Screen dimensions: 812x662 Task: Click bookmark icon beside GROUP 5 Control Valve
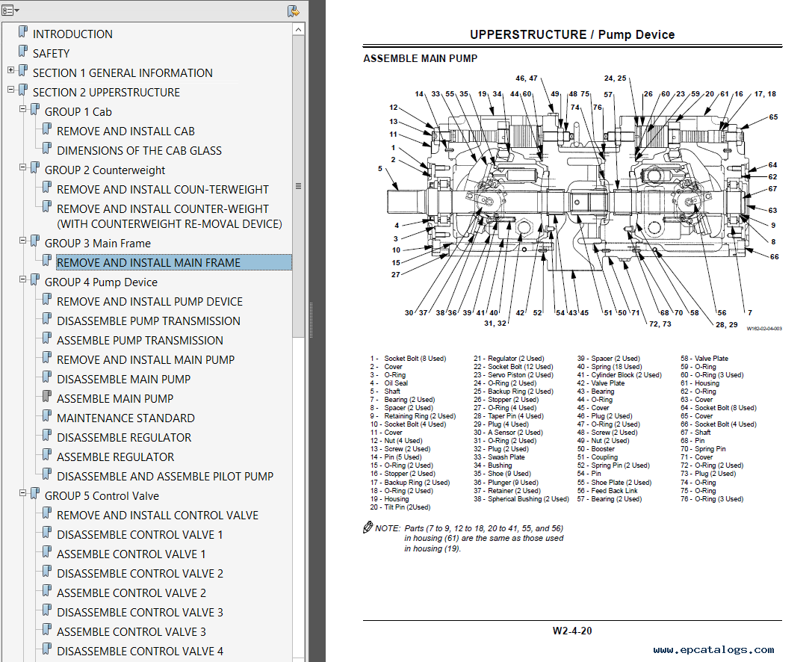(x=34, y=494)
